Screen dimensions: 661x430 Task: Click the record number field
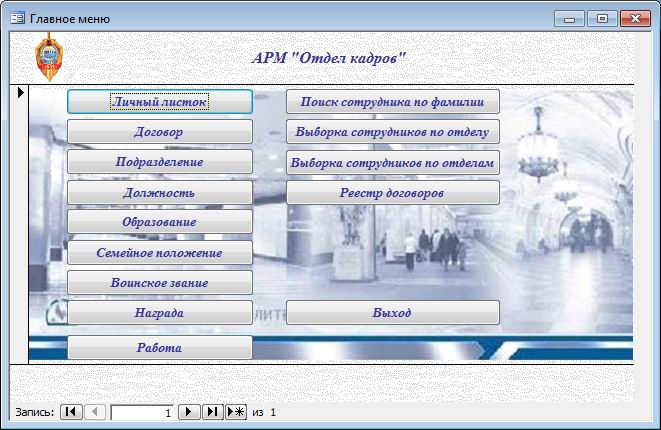(142, 412)
